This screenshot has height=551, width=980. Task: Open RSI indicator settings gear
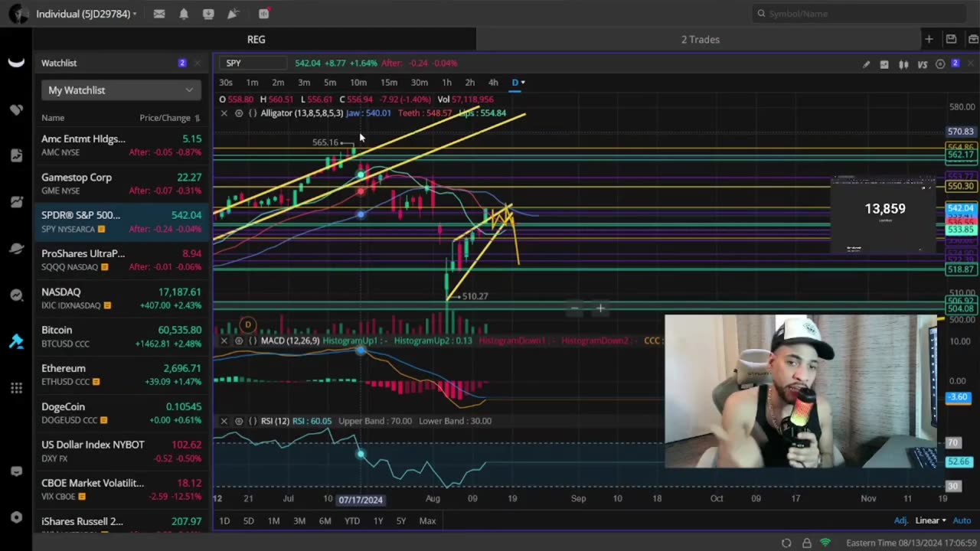click(239, 421)
